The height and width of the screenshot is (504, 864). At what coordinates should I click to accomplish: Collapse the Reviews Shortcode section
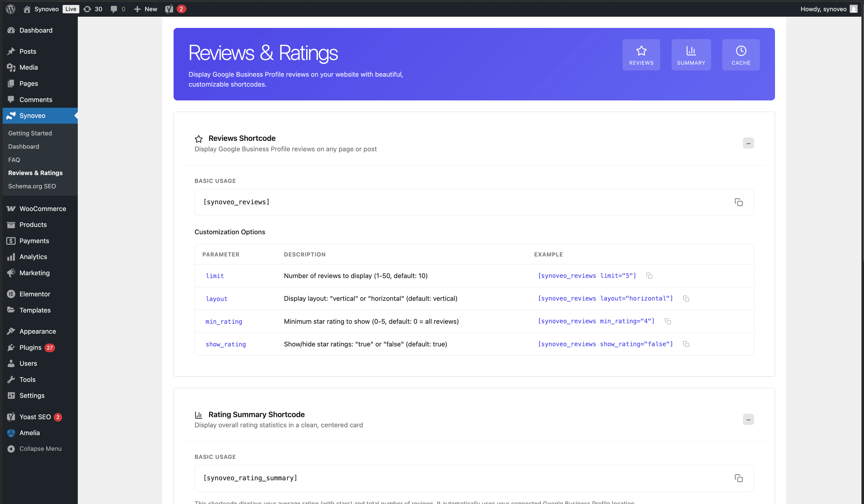pyautogui.click(x=749, y=143)
